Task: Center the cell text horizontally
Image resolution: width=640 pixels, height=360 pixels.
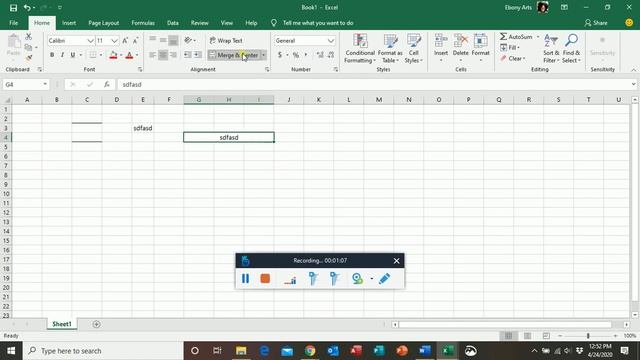Action: click(162, 55)
